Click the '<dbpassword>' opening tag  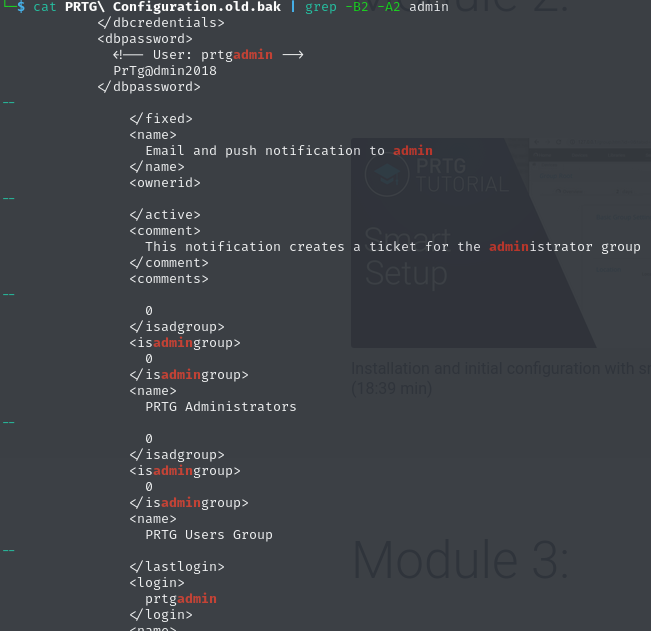pyautogui.click(x=145, y=39)
